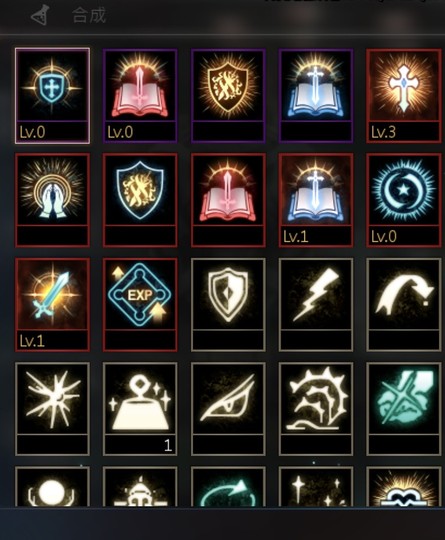Select the white starburst explosion item

[x=52, y=409]
